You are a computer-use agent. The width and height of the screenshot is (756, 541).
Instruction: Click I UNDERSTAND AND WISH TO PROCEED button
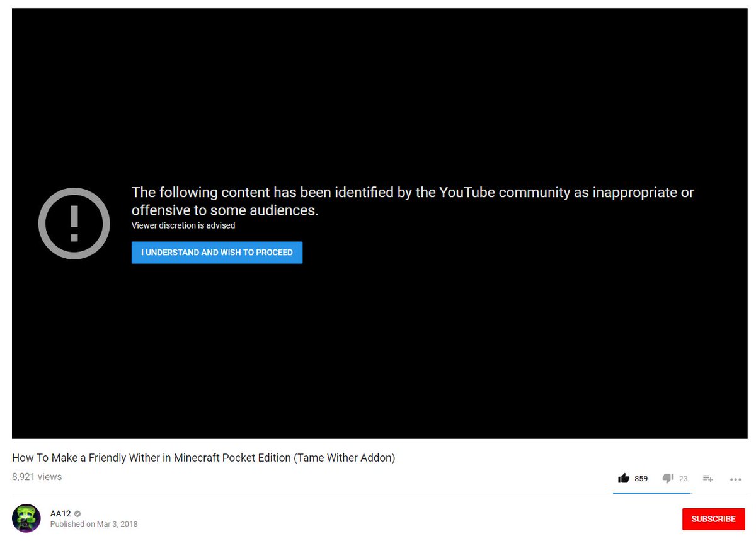click(217, 253)
